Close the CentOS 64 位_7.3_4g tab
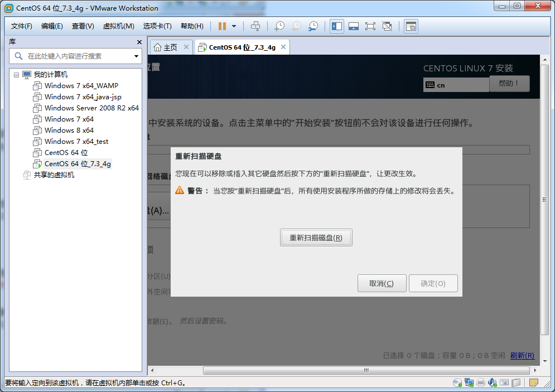Screen dimensions: 555x392 point(283,47)
